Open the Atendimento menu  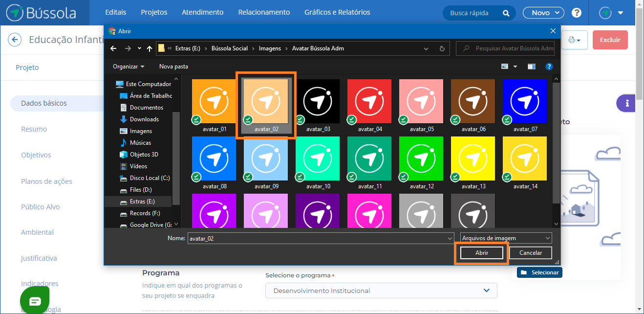click(202, 12)
